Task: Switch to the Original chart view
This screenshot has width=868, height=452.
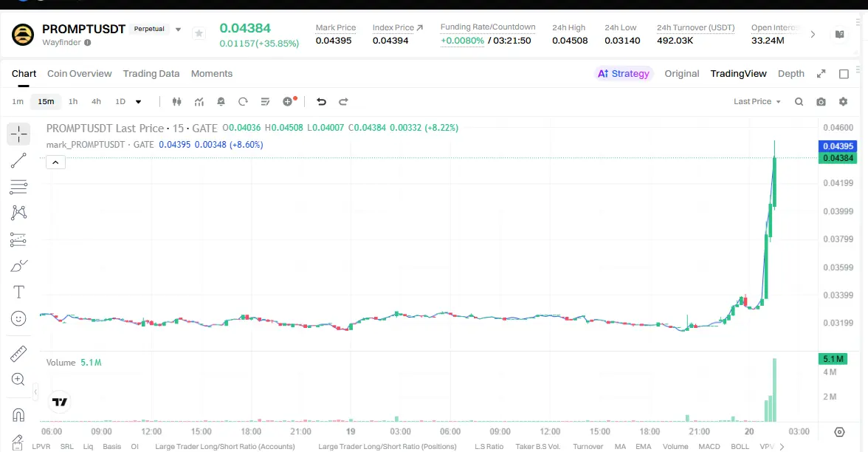Action: pos(681,74)
